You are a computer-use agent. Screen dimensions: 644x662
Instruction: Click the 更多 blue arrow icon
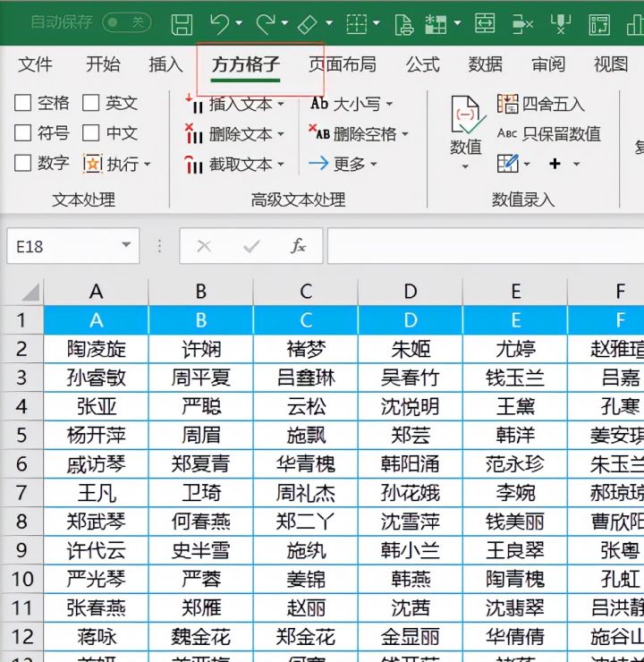[x=318, y=164]
